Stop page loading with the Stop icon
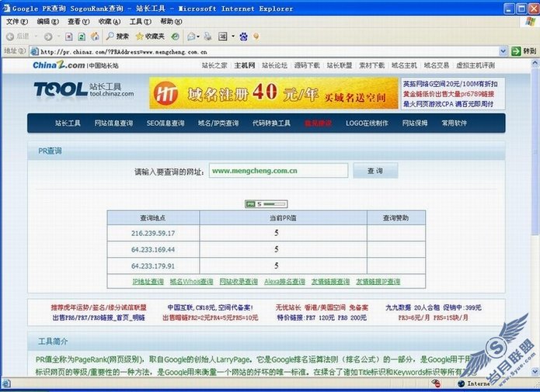Image resolution: width=540 pixels, height=392 pixels. click(69, 36)
